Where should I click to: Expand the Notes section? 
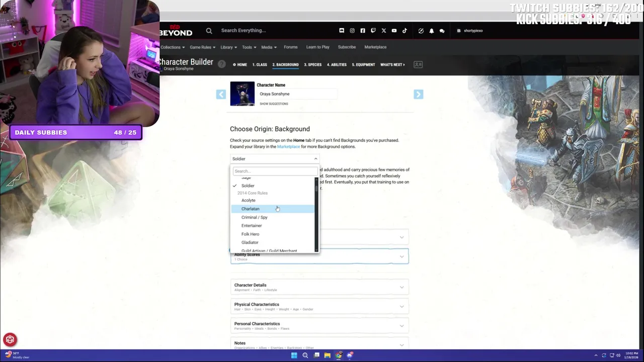(319, 345)
